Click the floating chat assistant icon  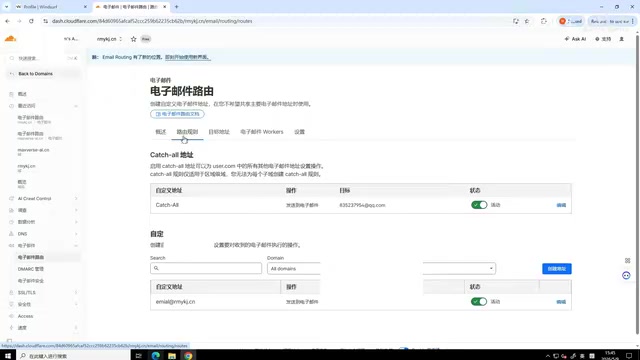[626, 276]
